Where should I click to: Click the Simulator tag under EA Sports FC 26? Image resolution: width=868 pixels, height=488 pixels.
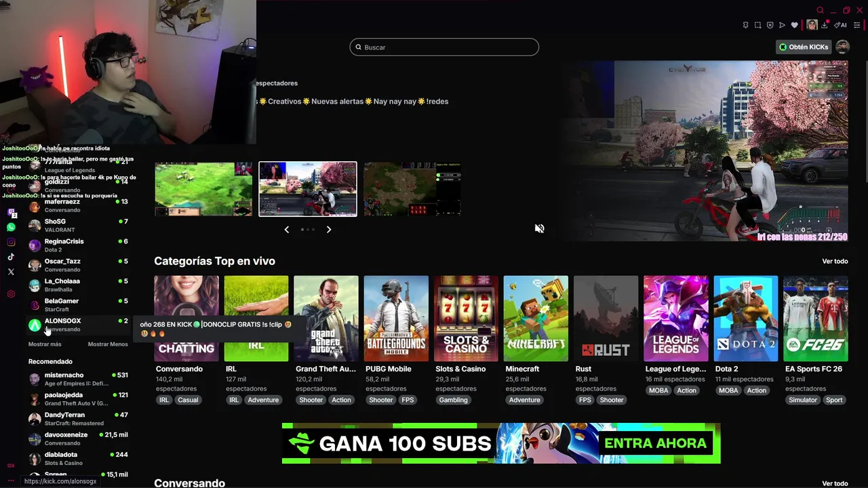(x=803, y=400)
